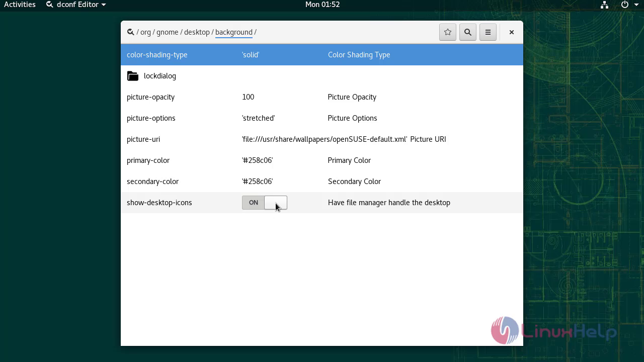The height and width of the screenshot is (362, 644).
Task: Expand the dconf Editor app menu arrow
Action: tap(104, 5)
